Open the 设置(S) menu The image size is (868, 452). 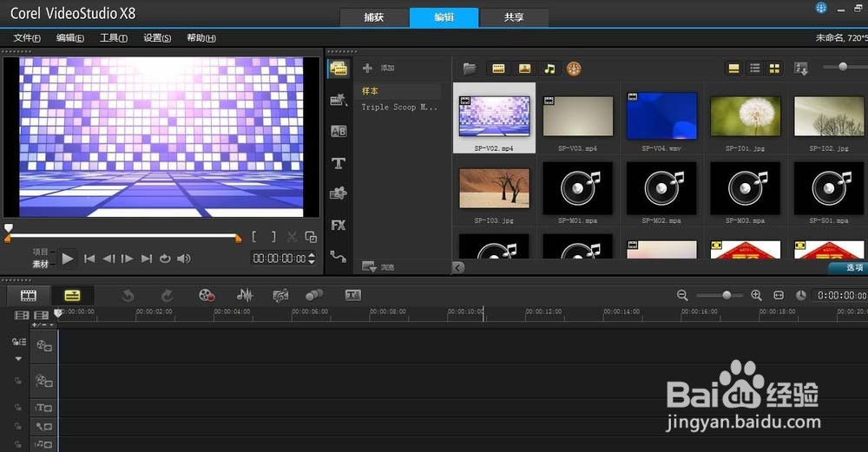[x=157, y=38]
